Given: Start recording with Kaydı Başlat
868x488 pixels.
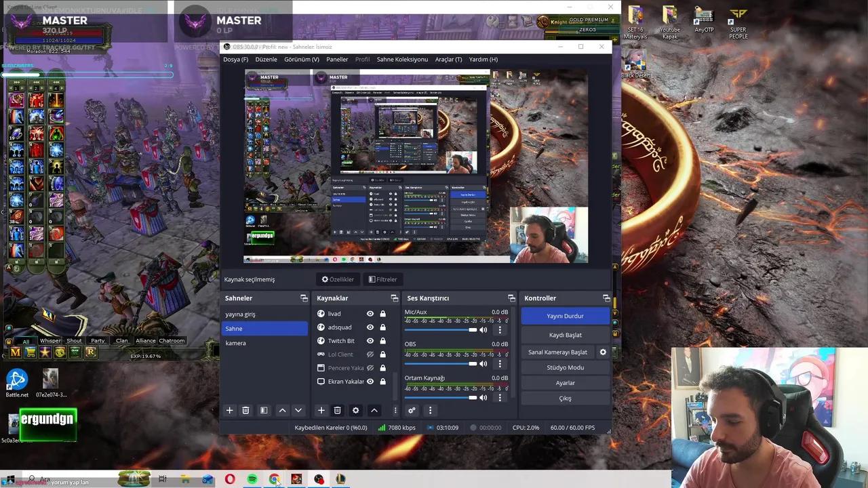Looking at the screenshot, I should [565, 334].
